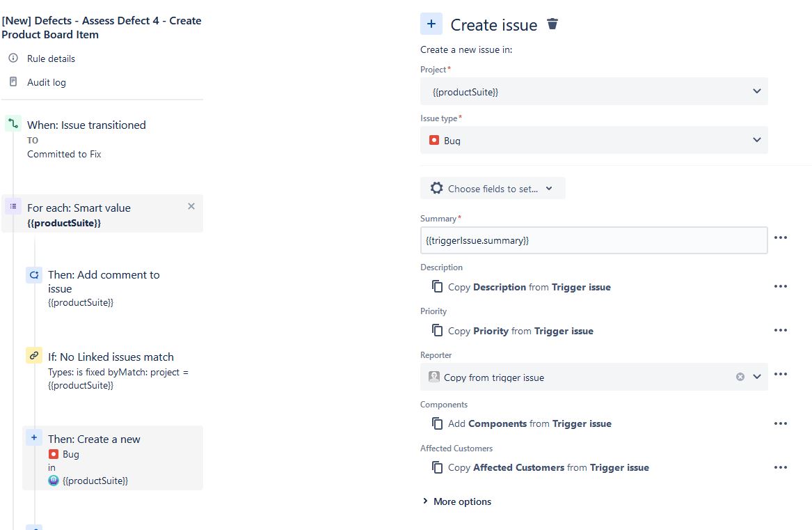Open the Issue type dropdown showing Bug
Image resolution: width=812 pixels, height=530 pixels.
pos(594,140)
